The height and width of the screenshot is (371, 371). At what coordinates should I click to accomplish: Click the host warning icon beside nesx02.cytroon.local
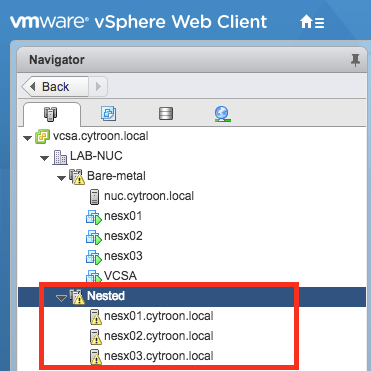coord(96,337)
